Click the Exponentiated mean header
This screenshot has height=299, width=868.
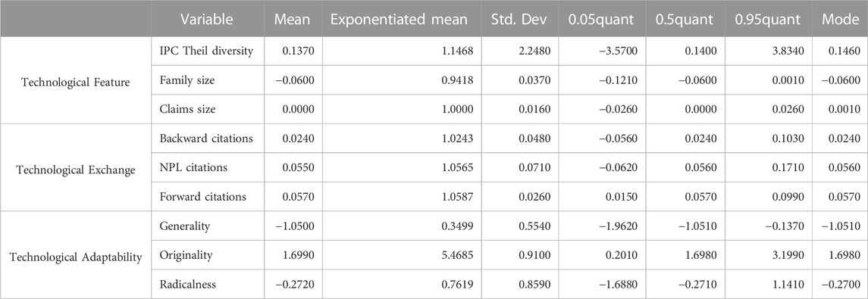pos(397,20)
